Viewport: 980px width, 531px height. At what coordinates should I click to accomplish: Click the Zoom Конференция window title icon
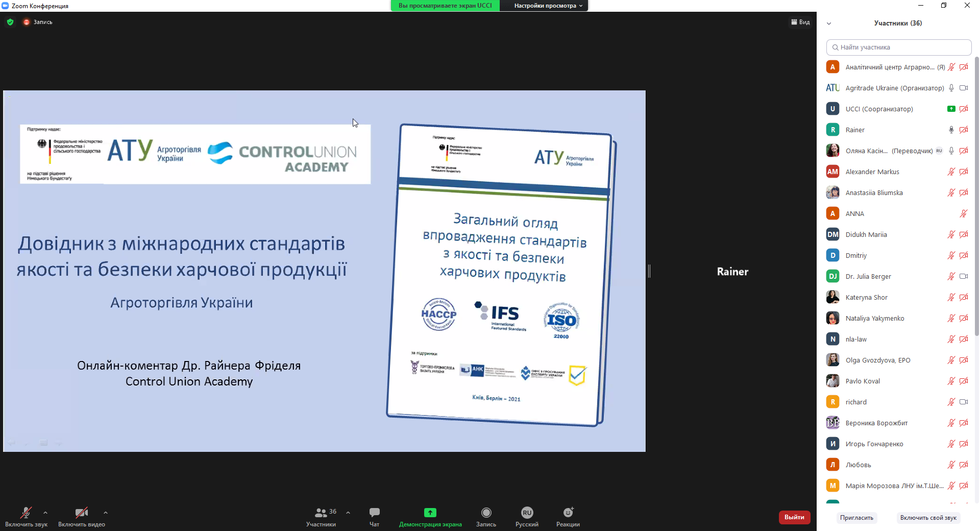coord(5,6)
